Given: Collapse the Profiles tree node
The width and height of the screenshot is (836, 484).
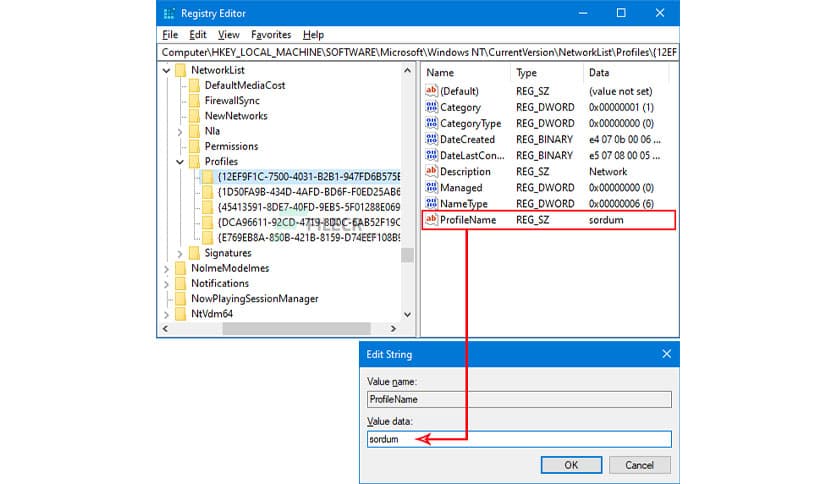Looking at the screenshot, I should coord(180,162).
